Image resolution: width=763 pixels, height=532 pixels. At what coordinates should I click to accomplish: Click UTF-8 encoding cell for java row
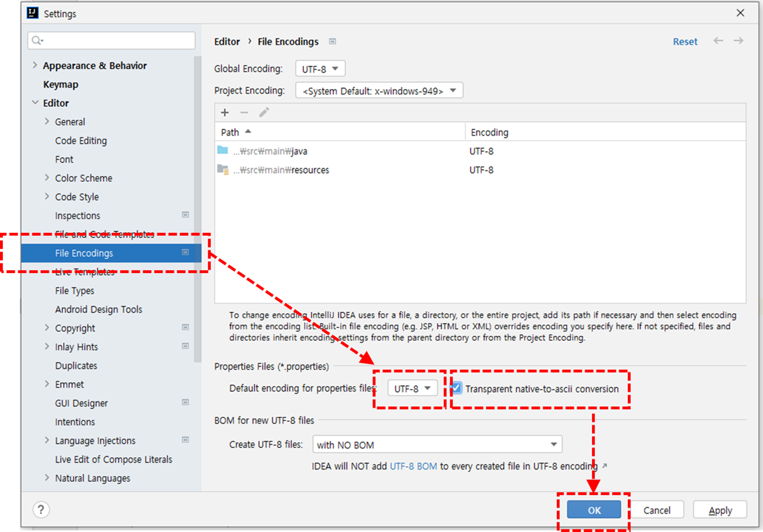481,151
